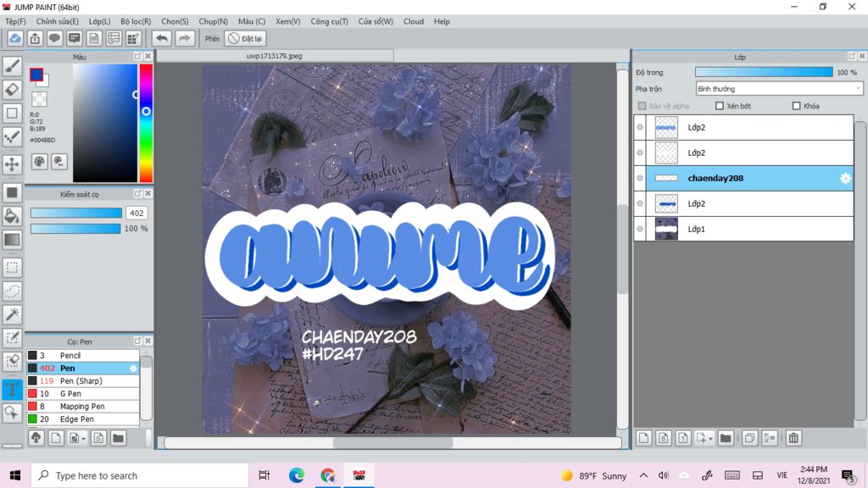Open the Pha trộn blend mode dropdown

[779, 88]
